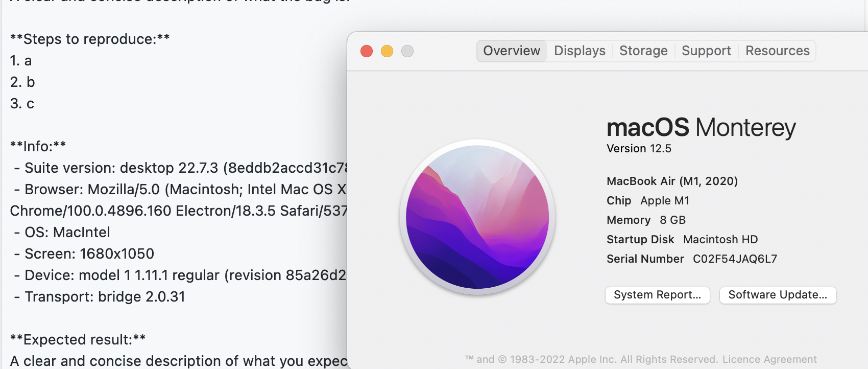Click the **Steps to reproduce:** line in editor
Viewport: 868px width, 369px height.
(90, 39)
